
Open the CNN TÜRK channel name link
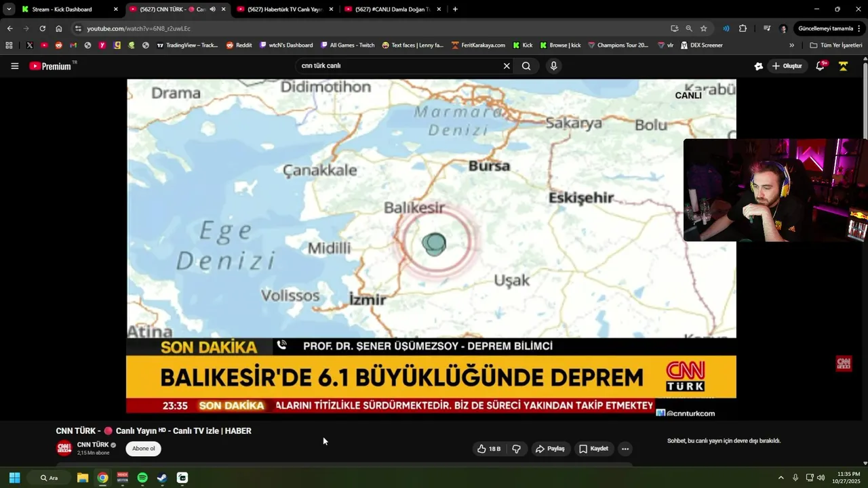93,445
